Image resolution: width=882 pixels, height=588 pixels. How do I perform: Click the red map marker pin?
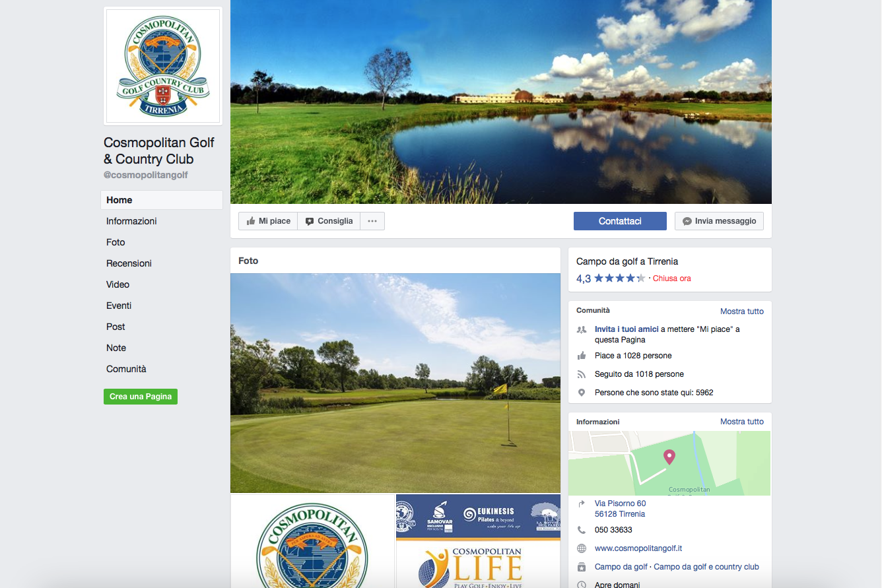pos(669,457)
